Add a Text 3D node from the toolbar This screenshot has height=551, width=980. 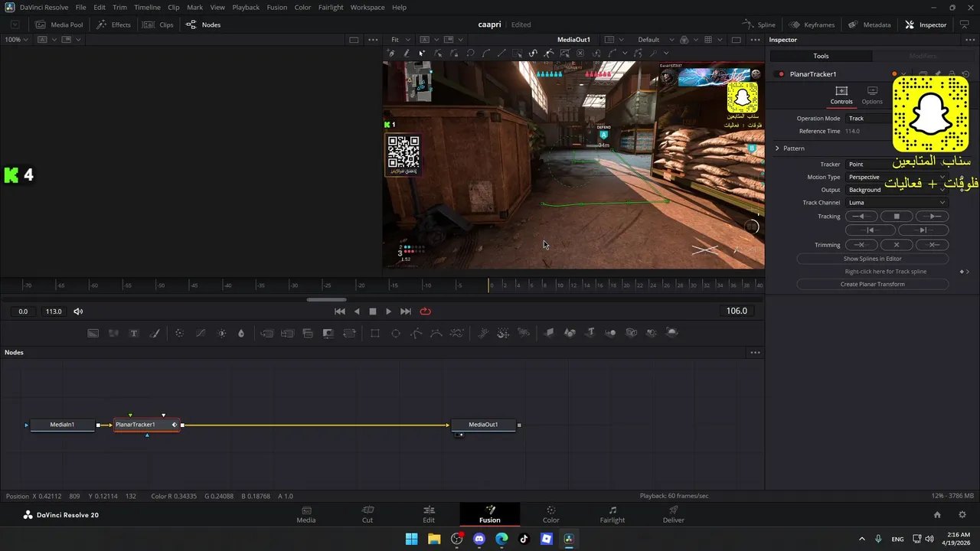pos(590,333)
